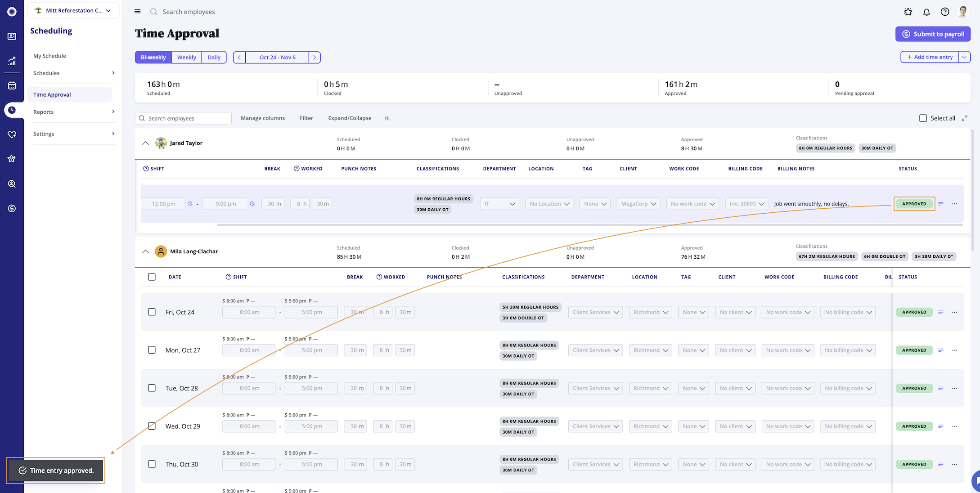Click the calendar icon in left rail
Viewport: 980px width, 493px height.
pos(12,85)
